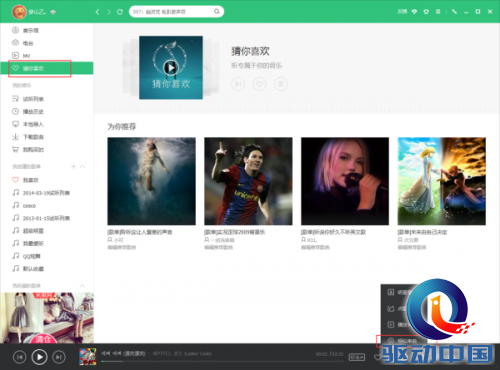The image size is (500, 370).
Task: Open the anime artwork playlist thumbnail
Action: pos(442,181)
